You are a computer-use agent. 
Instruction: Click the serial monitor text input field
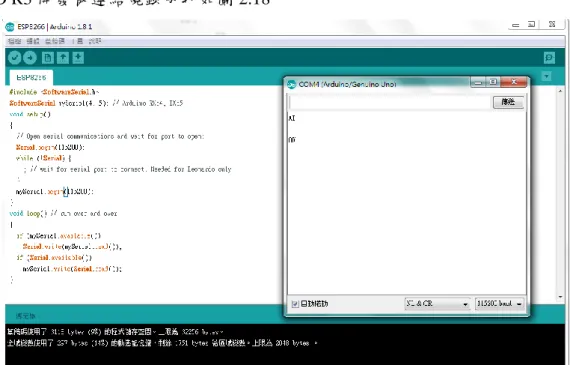pyautogui.click(x=390, y=102)
